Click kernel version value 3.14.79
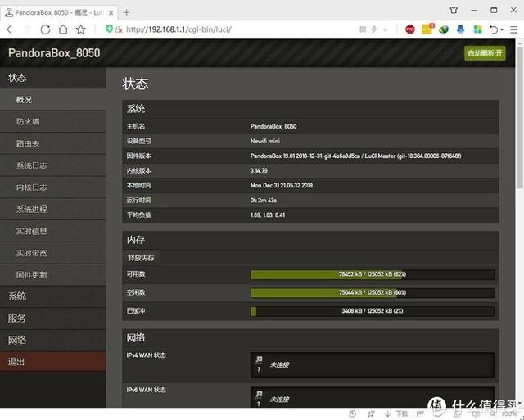This screenshot has height=420, width=524. click(x=259, y=171)
